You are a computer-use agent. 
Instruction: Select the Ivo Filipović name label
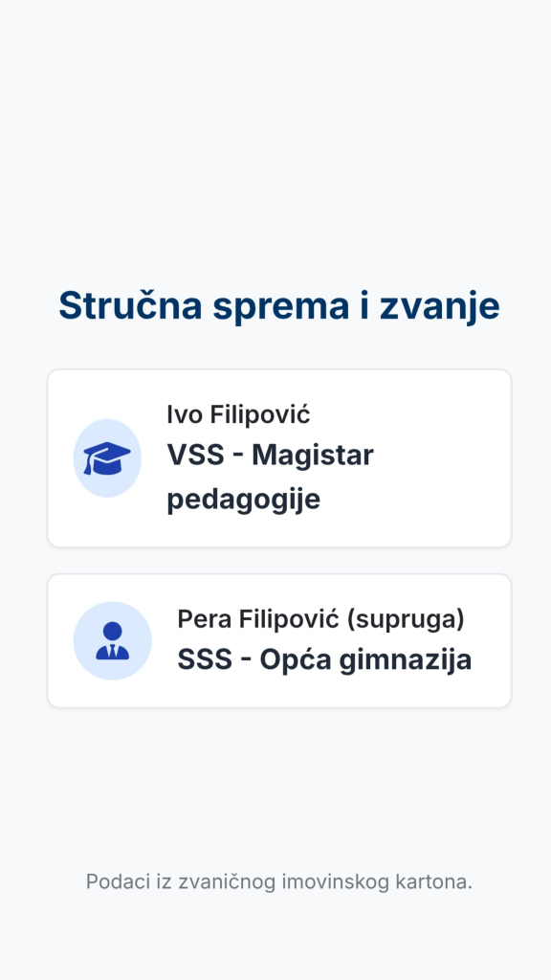coord(238,414)
